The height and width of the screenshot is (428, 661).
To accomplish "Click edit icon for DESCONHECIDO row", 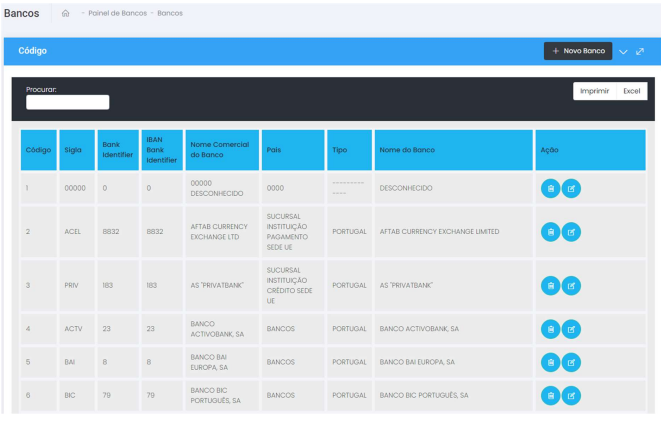I will 571,188.
